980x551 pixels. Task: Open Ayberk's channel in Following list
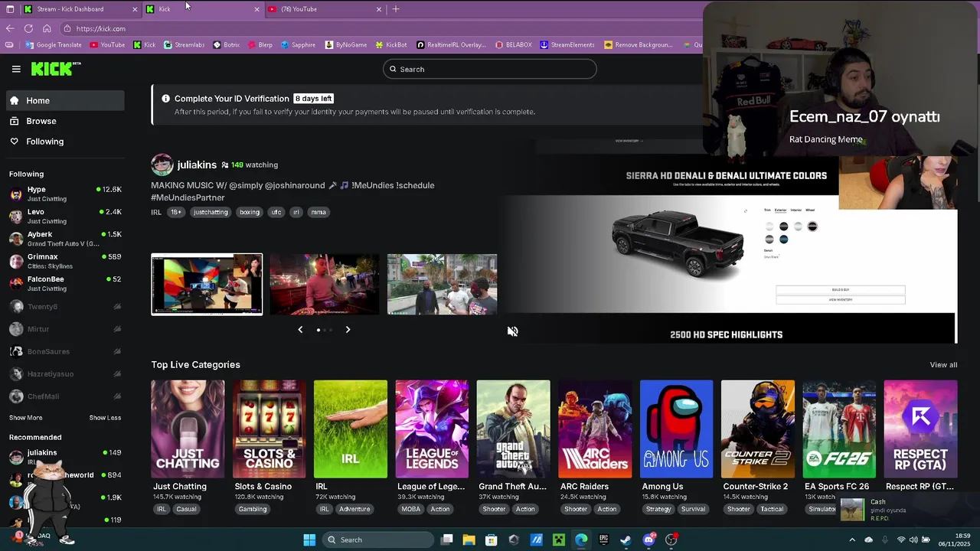point(65,239)
